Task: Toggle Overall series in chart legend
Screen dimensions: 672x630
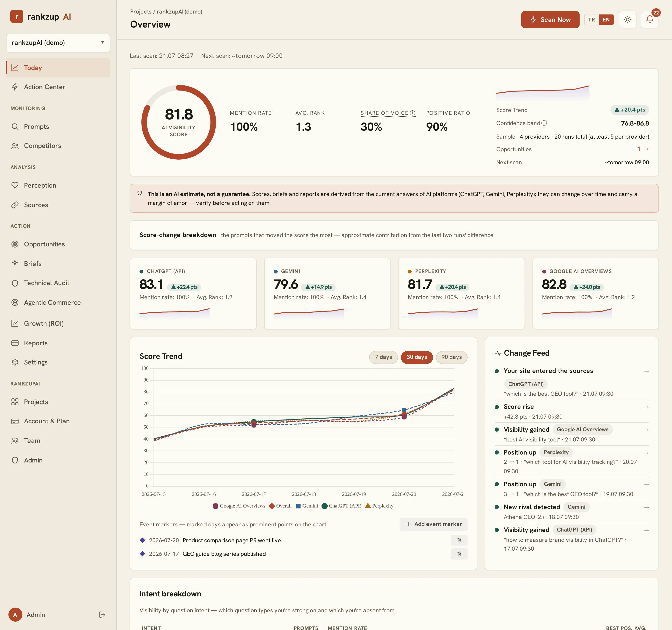Action: point(280,506)
